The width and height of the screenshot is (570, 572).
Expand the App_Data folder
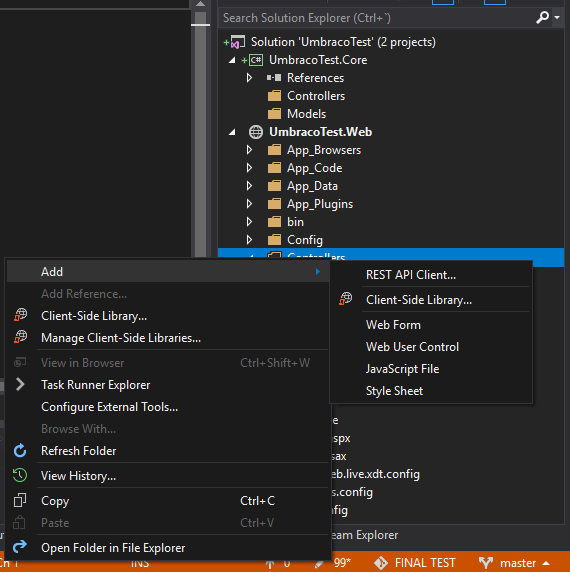249,186
